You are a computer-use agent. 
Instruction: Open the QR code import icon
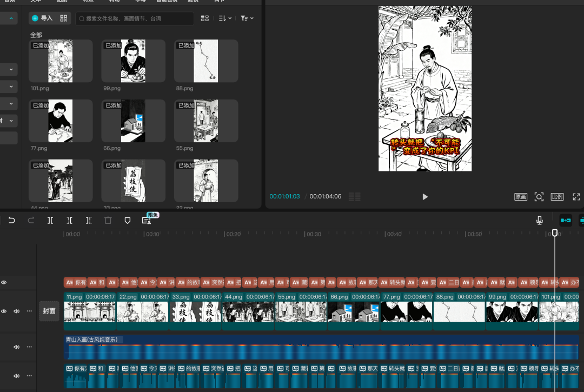coord(64,18)
